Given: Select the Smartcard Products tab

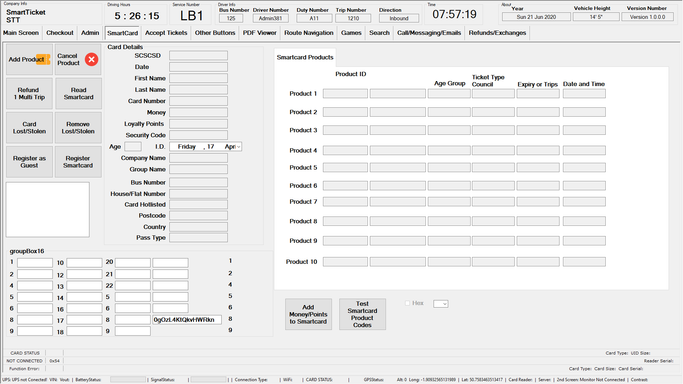Looking at the screenshot, I should 305,57.
